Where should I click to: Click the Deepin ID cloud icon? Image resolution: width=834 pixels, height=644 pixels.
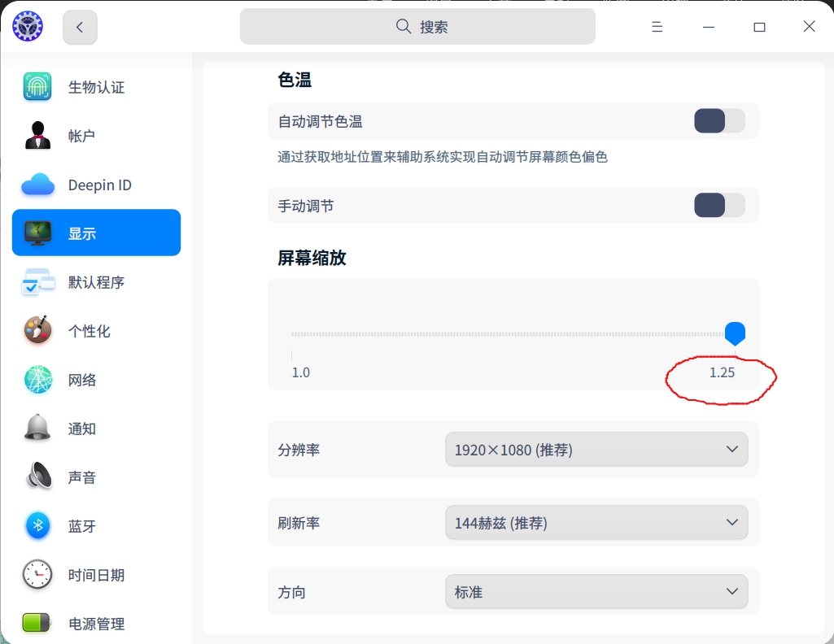click(x=37, y=185)
